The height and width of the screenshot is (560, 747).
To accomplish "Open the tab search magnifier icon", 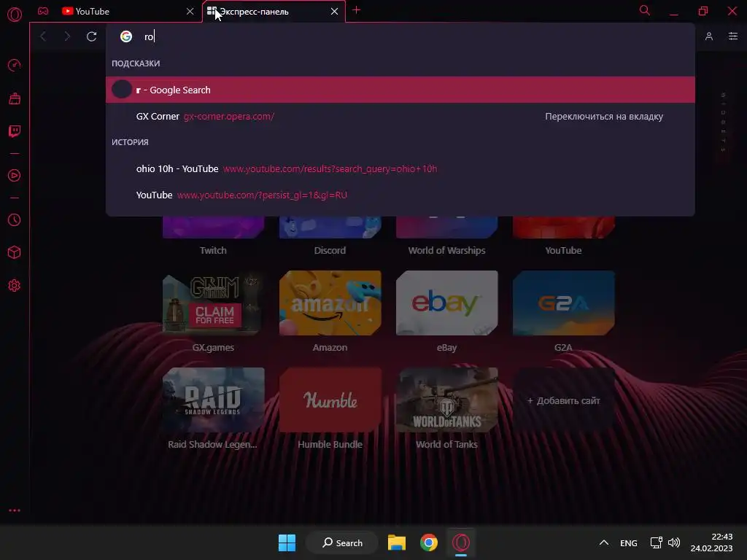I will click(x=645, y=10).
